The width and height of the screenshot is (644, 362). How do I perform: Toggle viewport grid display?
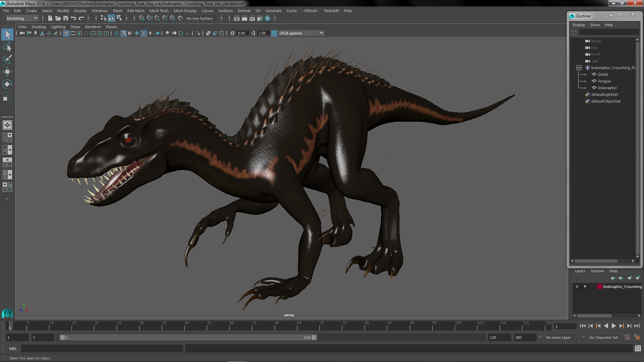(66, 33)
